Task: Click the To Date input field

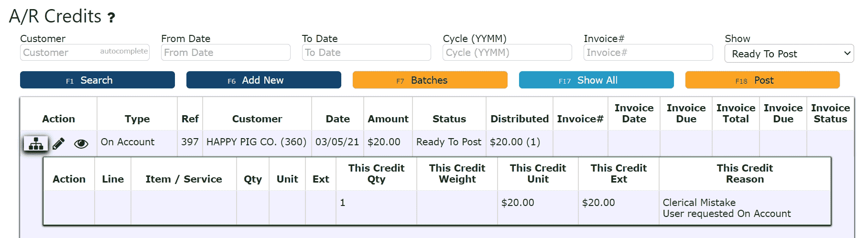Action: [x=367, y=52]
